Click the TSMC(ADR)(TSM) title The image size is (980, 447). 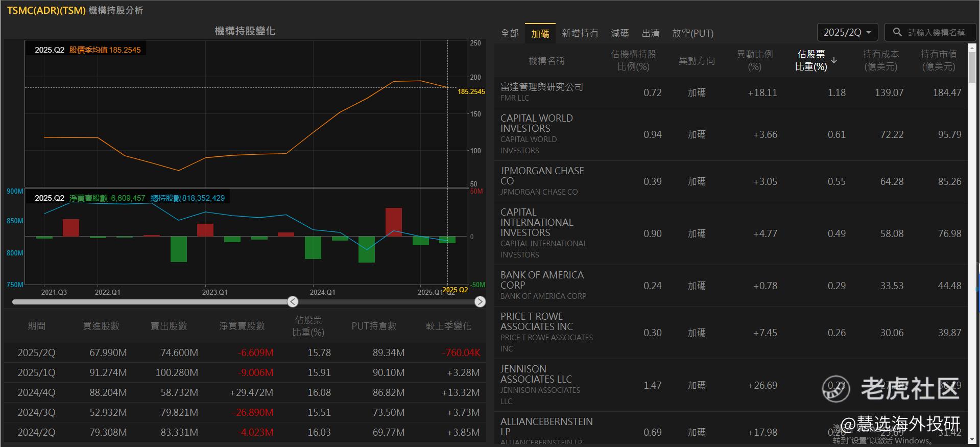click(x=46, y=10)
